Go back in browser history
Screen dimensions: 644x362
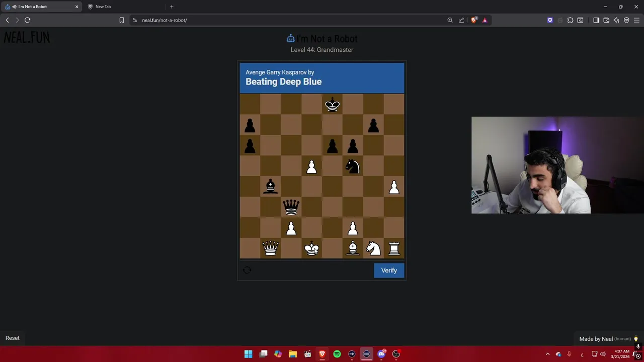tap(7, 20)
